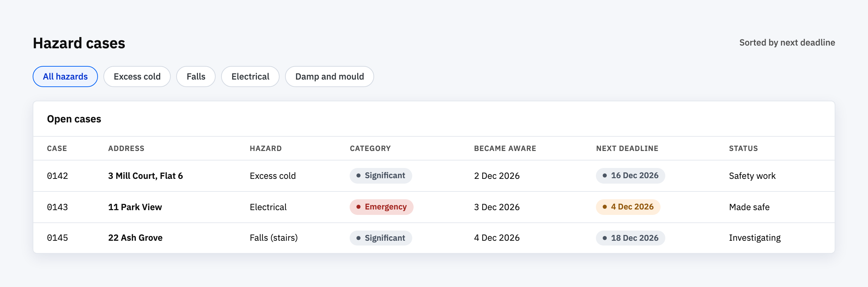Select the All hazards filter chip

(x=65, y=77)
